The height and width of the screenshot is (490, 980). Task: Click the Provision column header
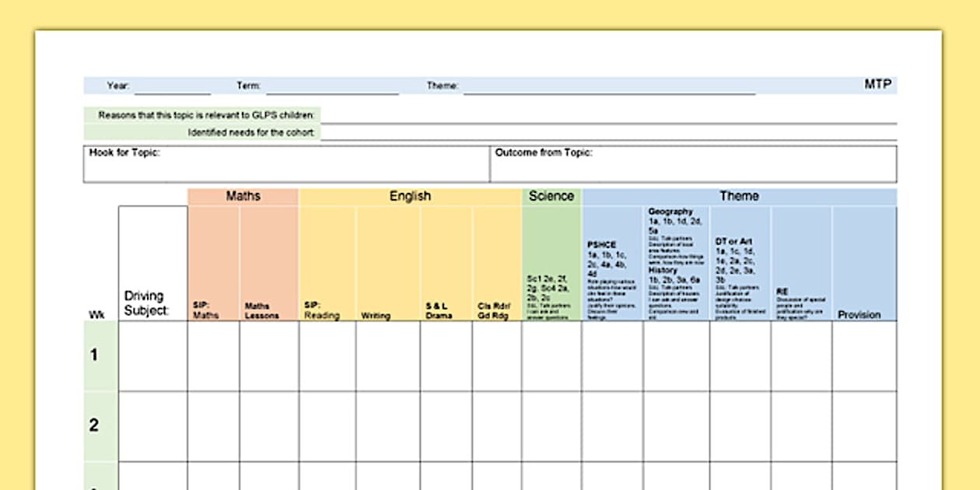864,264
